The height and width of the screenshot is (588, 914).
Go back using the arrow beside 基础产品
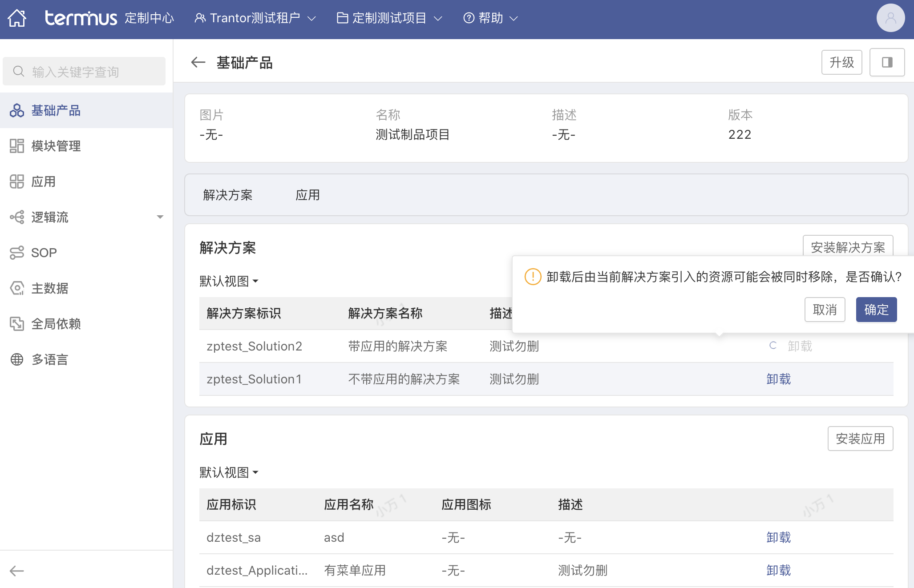[198, 62]
